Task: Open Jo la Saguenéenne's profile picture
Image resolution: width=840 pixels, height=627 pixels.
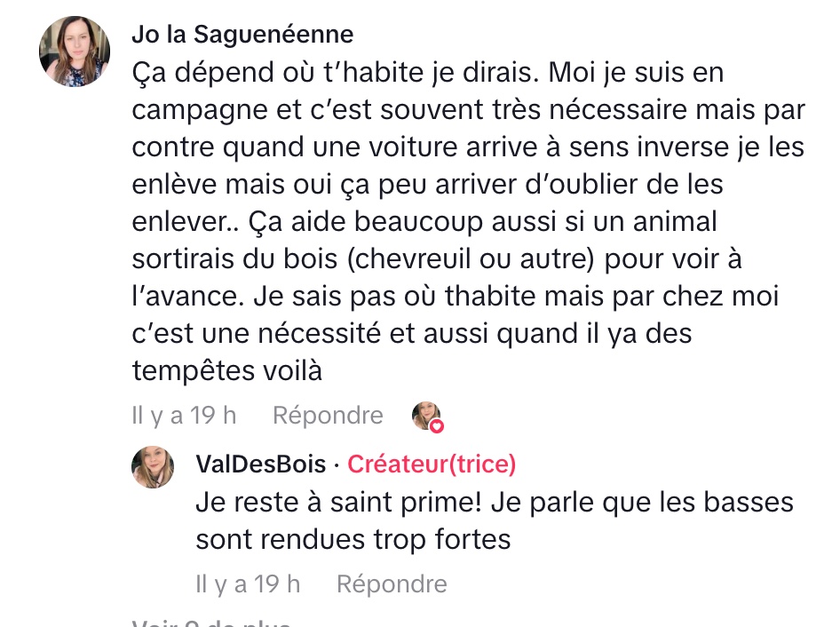Action: point(75,52)
